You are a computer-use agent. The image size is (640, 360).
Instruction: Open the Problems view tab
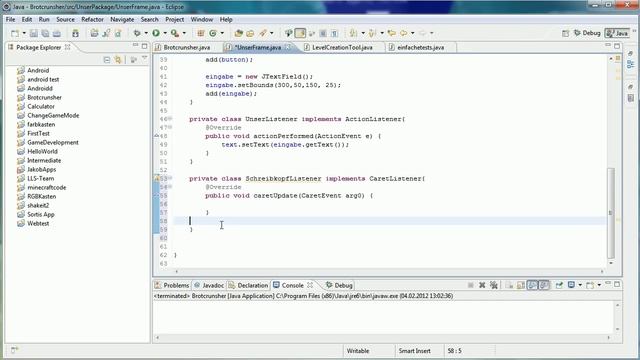click(172, 285)
